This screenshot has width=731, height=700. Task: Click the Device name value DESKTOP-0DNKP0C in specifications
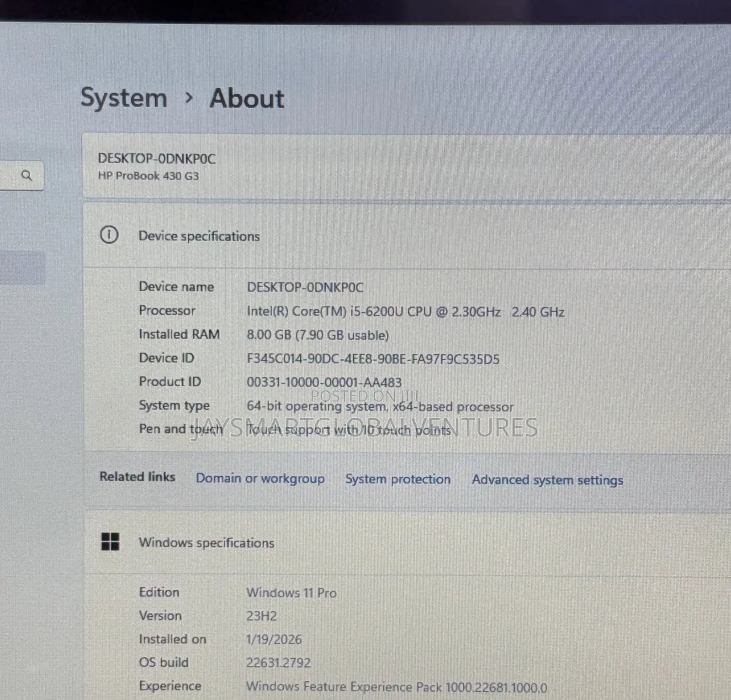pos(305,287)
